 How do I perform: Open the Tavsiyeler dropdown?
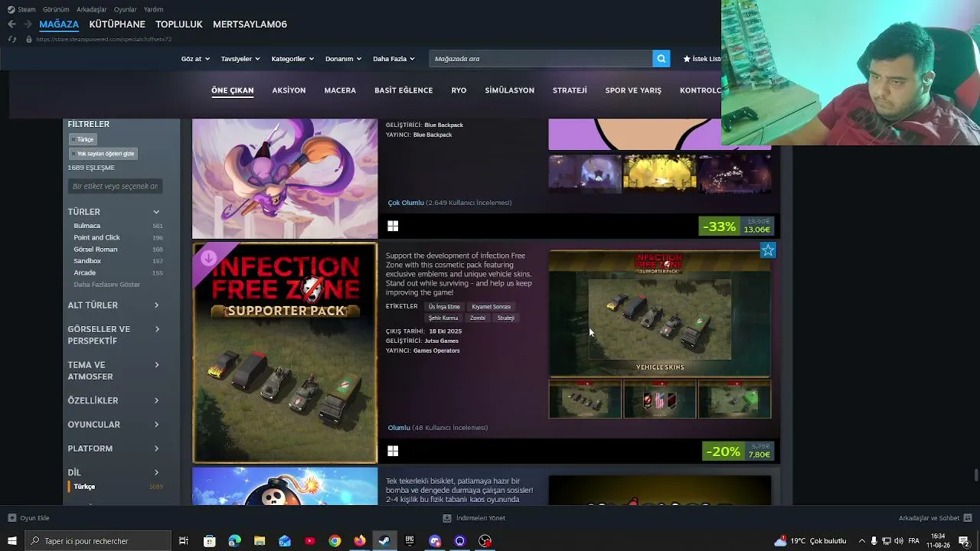240,59
